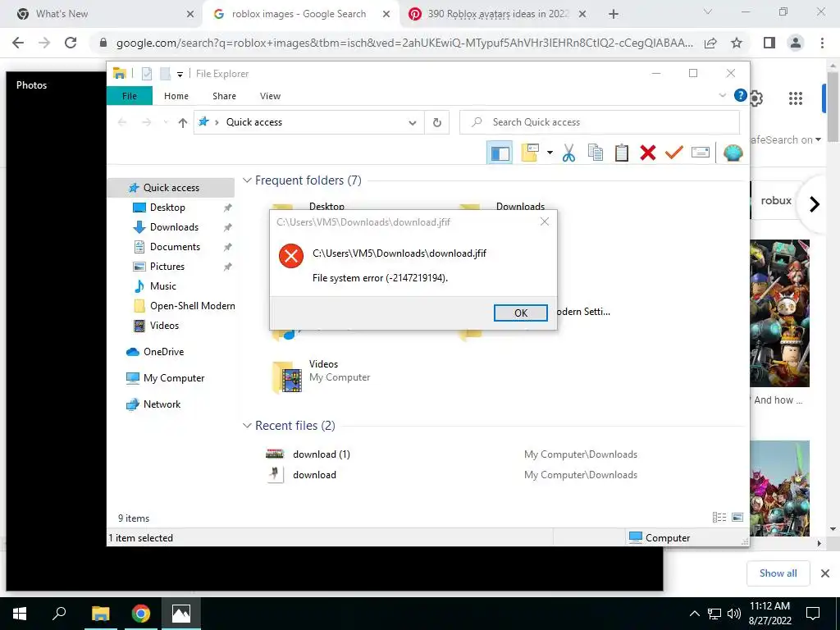840x630 pixels.
Task: Select Music in the navigation pane
Action: (x=163, y=286)
